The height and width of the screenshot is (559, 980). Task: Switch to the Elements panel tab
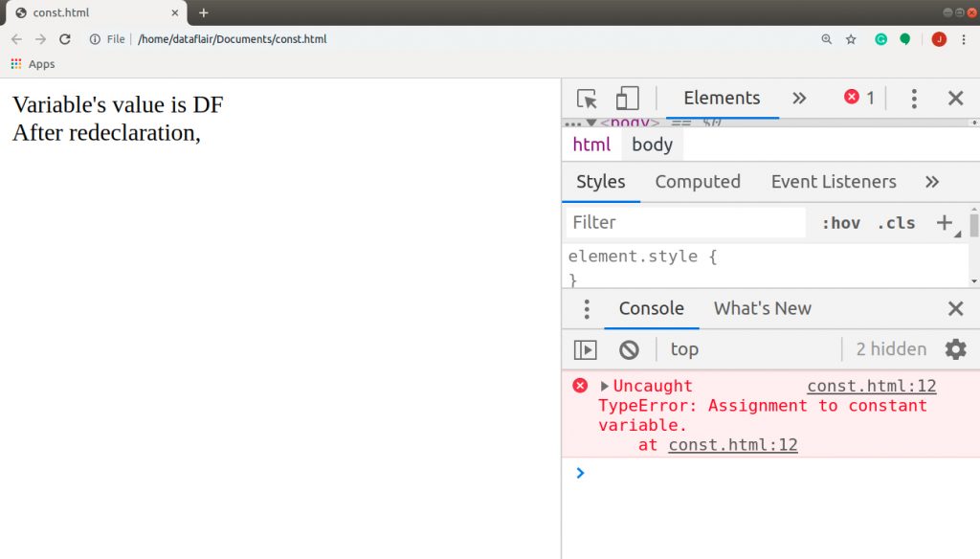click(x=722, y=99)
